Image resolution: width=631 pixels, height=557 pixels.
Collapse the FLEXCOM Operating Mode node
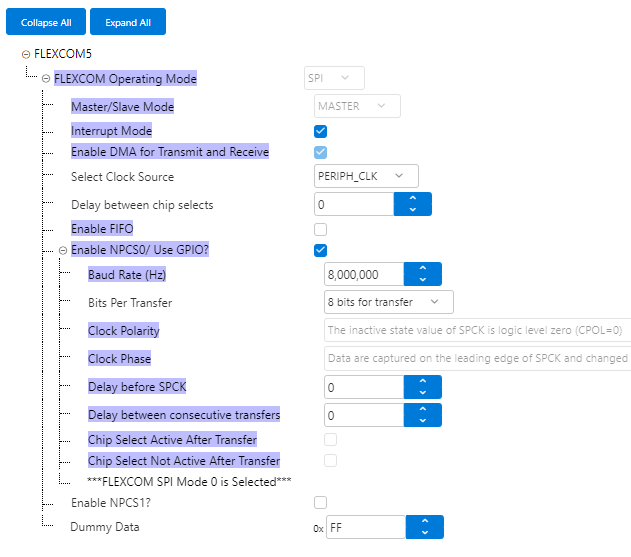point(46,79)
